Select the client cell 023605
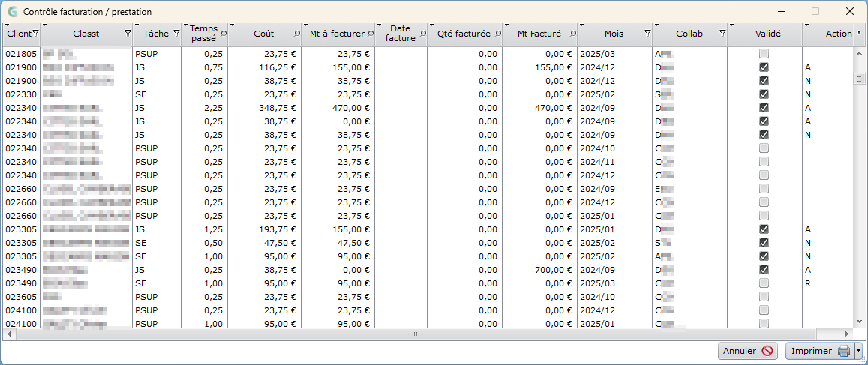Image resolution: width=868 pixels, height=365 pixels. (x=22, y=296)
